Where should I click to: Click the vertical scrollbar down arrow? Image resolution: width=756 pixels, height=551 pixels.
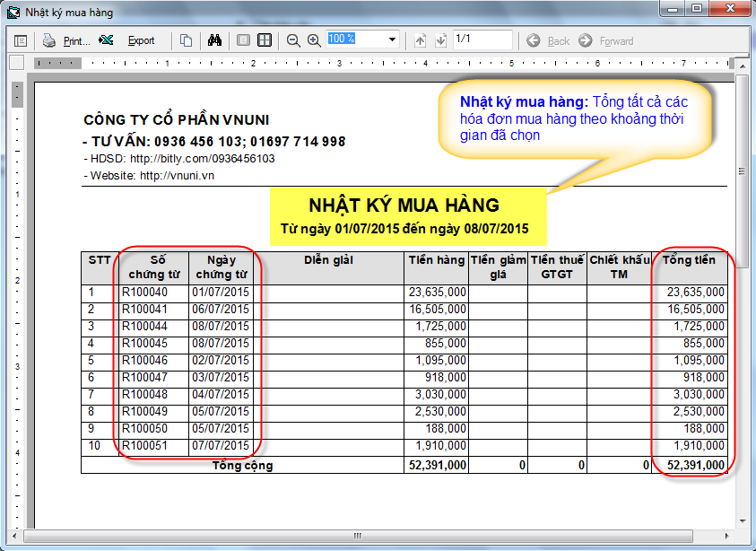click(x=743, y=520)
